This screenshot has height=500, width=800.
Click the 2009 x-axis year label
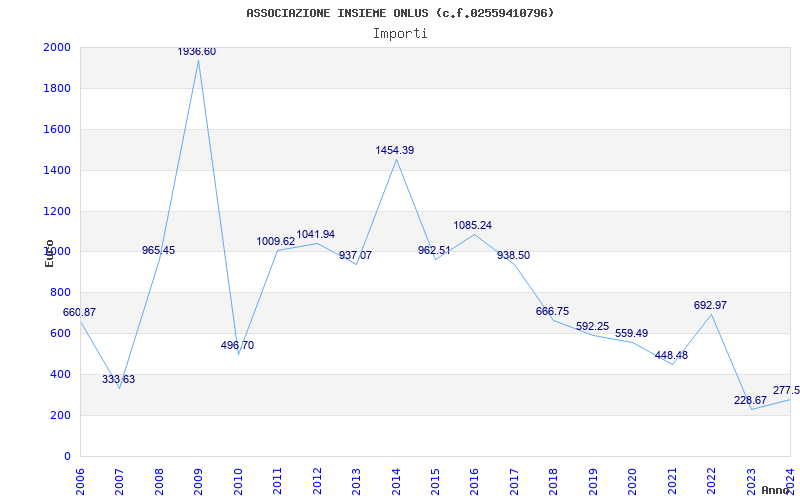pyautogui.click(x=198, y=480)
